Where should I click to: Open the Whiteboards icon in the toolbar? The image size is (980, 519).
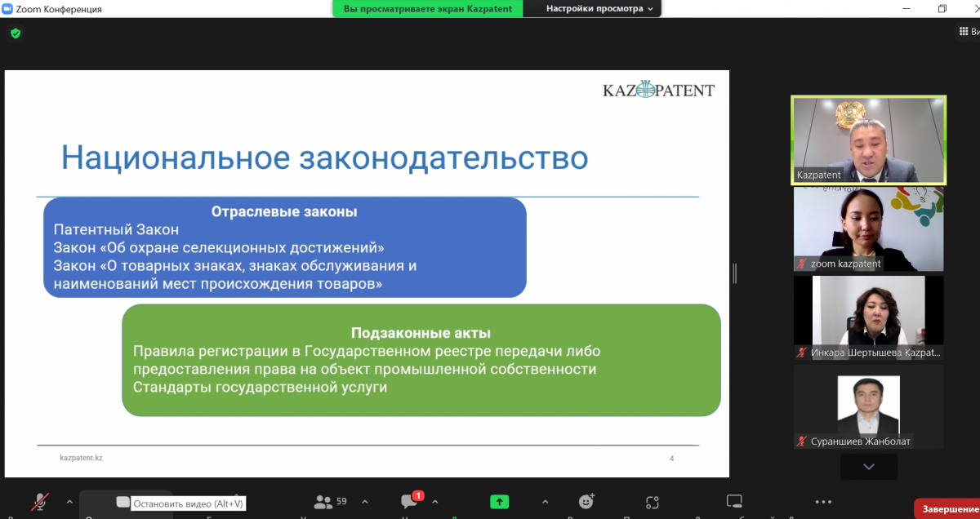[734, 502]
